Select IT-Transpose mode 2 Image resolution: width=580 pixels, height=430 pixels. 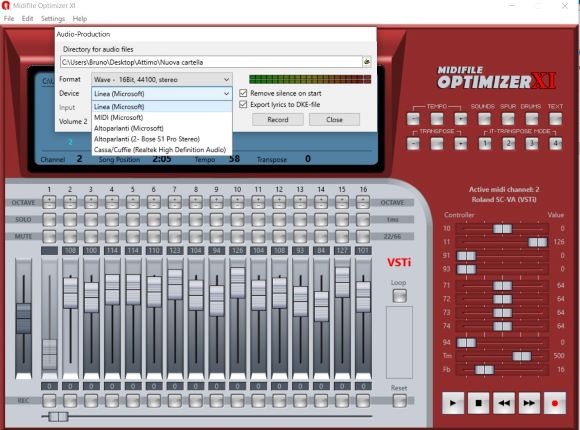click(509, 143)
